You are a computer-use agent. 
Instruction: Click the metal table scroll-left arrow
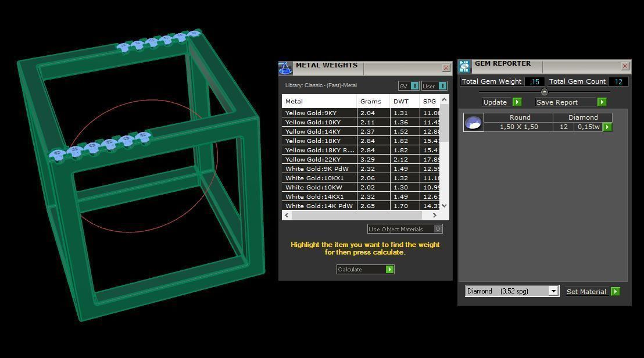click(x=287, y=215)
